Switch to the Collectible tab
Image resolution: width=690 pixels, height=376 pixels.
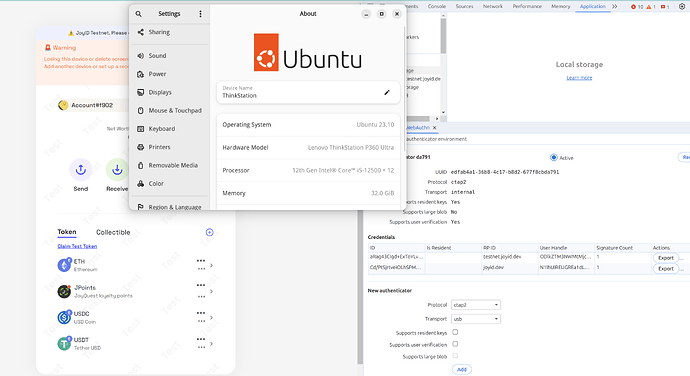point(113,232)
